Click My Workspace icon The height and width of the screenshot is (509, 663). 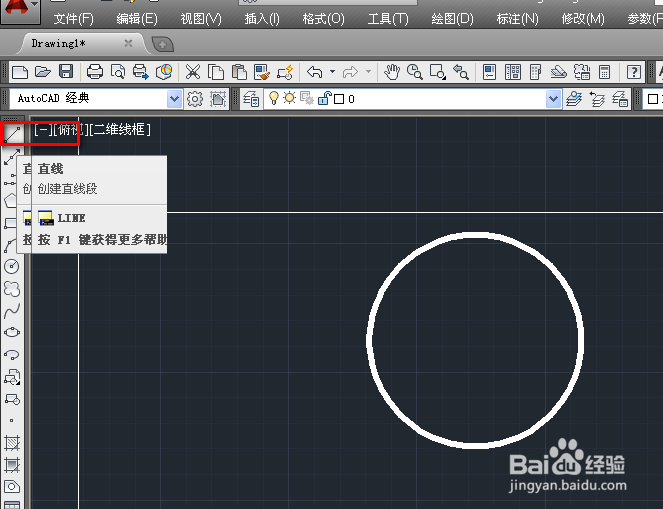click(x=218, y=99)
